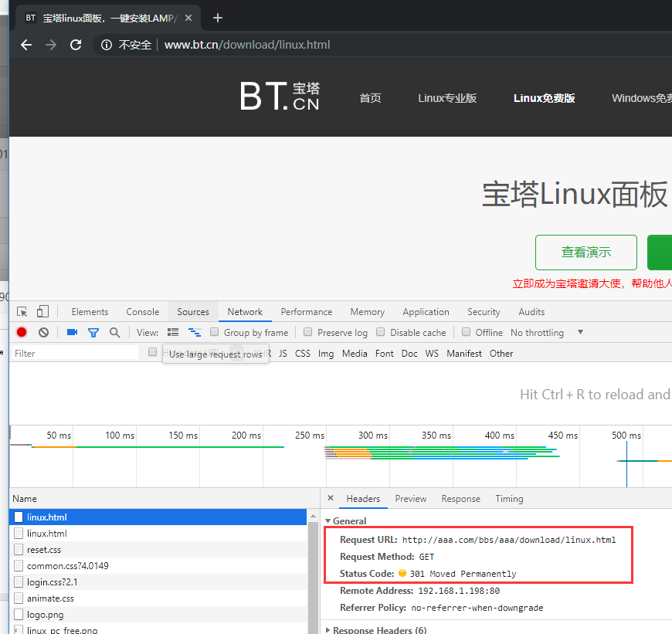Image resolution: width=672 pixels, height=634 pixels.
Task: Select the file icon of logo.png
Action: point(19,614)
